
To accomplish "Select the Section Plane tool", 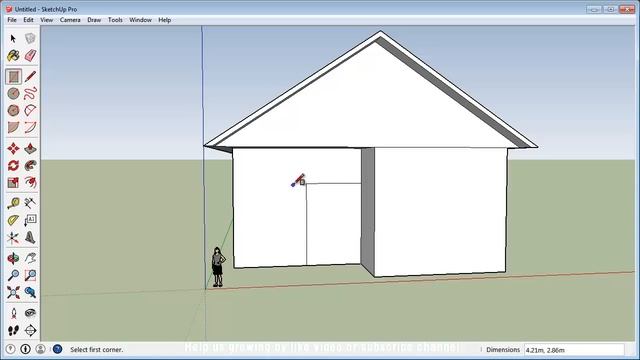I will click(30, 330).
